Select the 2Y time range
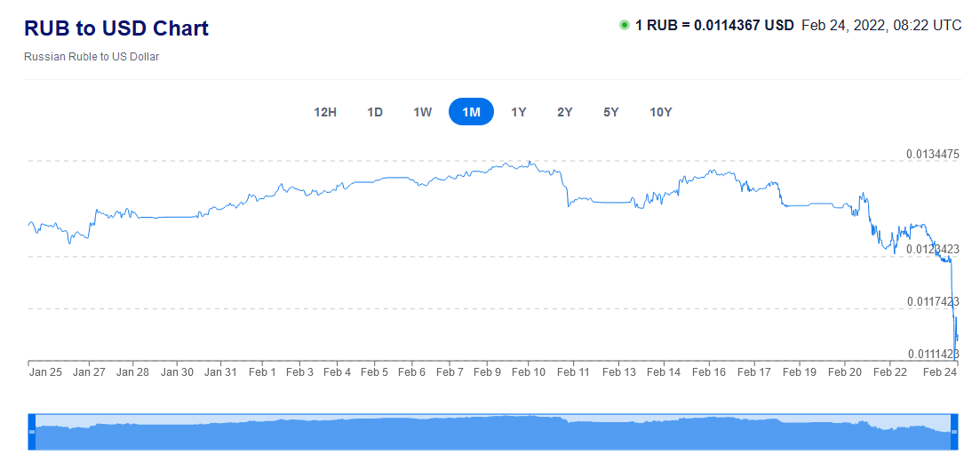980x463 pixels. point(565,113)
